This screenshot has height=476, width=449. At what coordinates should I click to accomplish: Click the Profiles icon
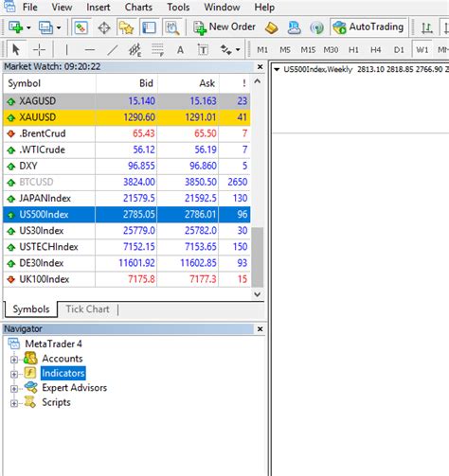[x=45, y=27]
